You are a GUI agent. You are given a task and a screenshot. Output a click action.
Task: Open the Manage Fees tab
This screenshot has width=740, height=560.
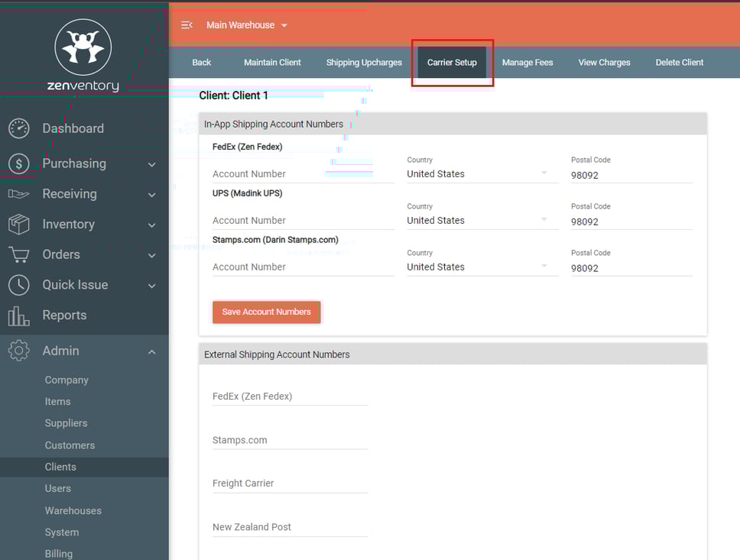pos(527,63)
